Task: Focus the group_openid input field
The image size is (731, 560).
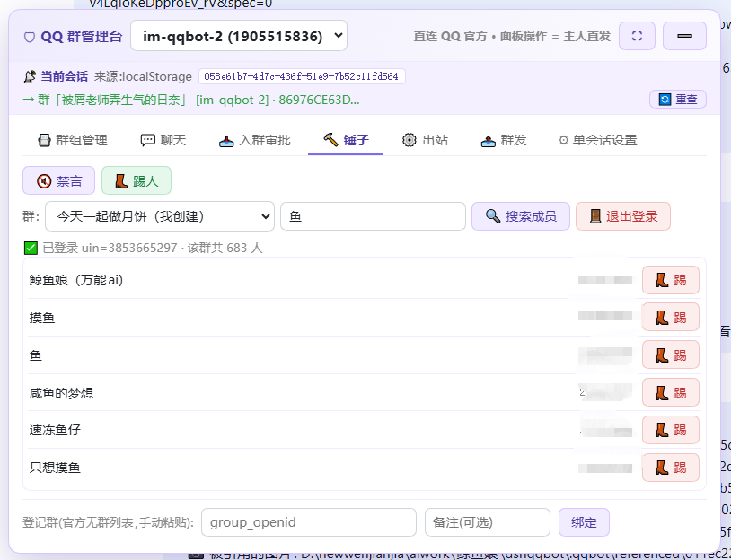Action: pyautogui.click(x=309, y=522)
